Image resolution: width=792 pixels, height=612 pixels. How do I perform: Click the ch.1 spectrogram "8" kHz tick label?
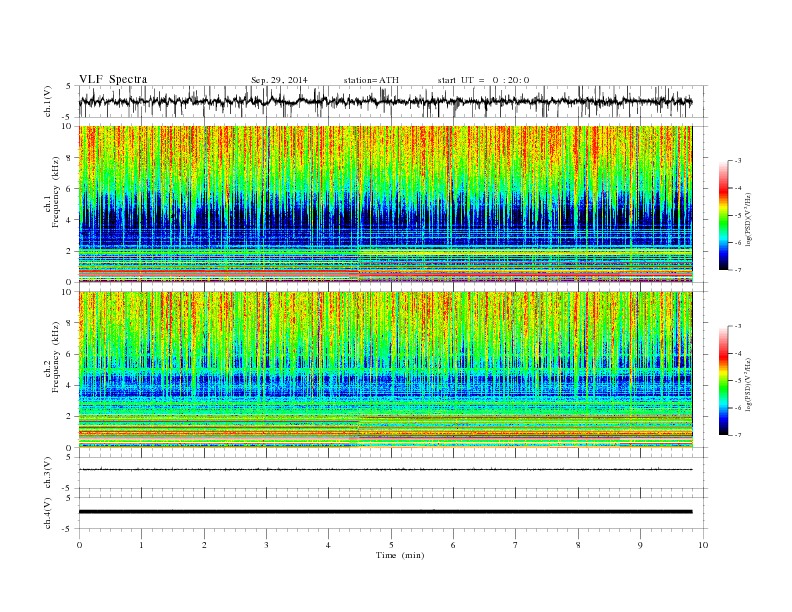(x=69, y=158)
